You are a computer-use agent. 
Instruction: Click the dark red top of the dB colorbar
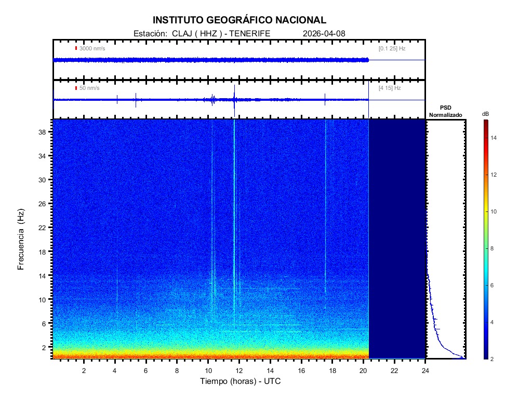click(x=485, y=122)
